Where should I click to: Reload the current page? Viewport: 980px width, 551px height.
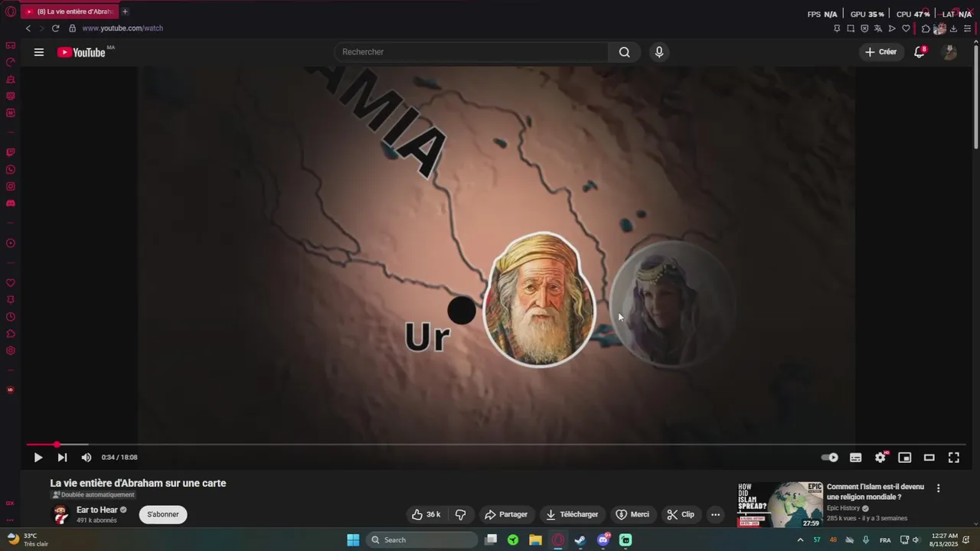[55, 28]
